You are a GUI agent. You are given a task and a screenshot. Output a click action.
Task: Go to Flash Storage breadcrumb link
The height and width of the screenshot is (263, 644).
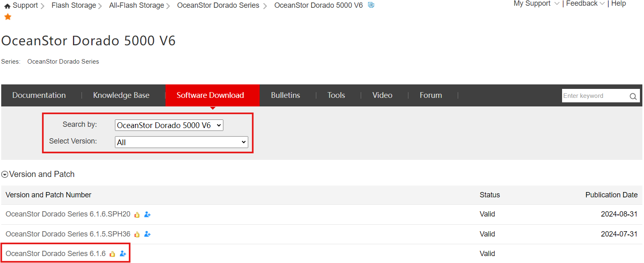coord(74,5)
